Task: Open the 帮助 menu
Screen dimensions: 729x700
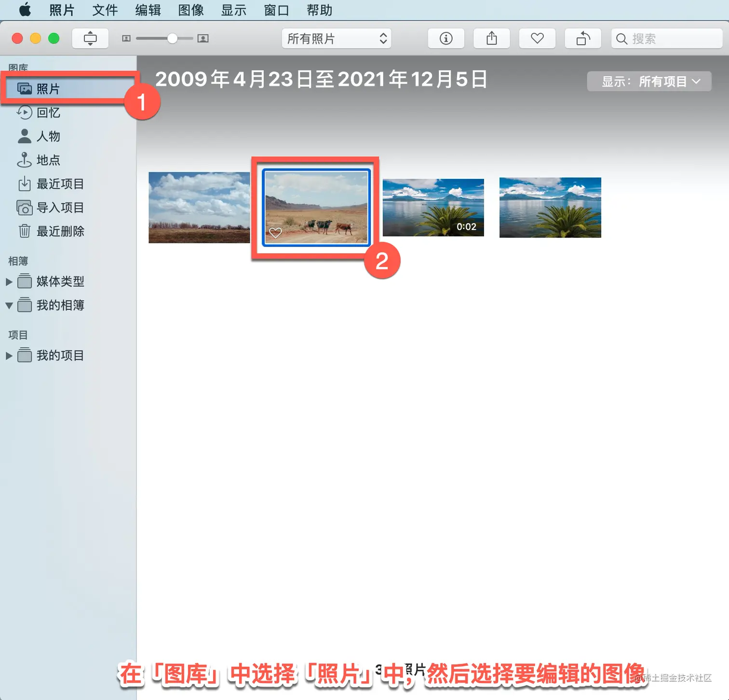Action: (320, 10)
